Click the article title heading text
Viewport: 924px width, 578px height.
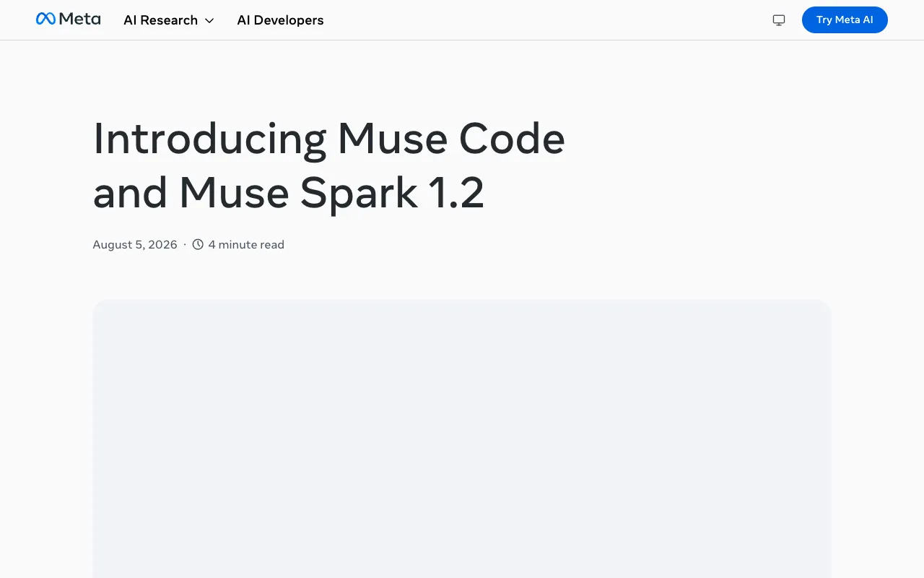(x=328, y=165)
